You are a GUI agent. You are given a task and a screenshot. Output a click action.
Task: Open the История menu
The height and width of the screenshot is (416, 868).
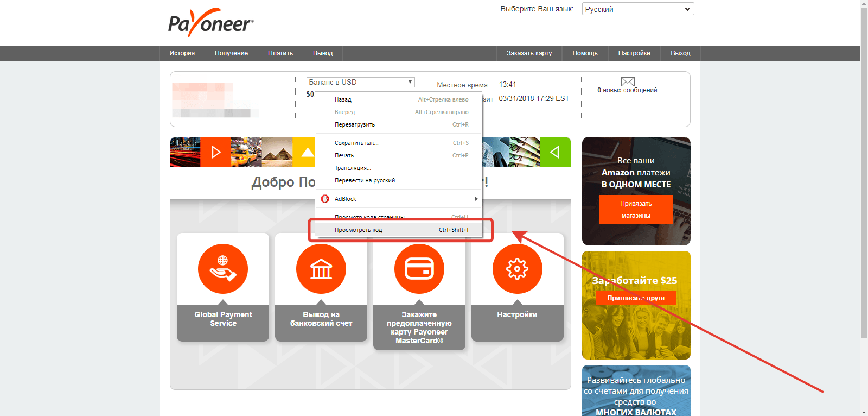point(182,53)
